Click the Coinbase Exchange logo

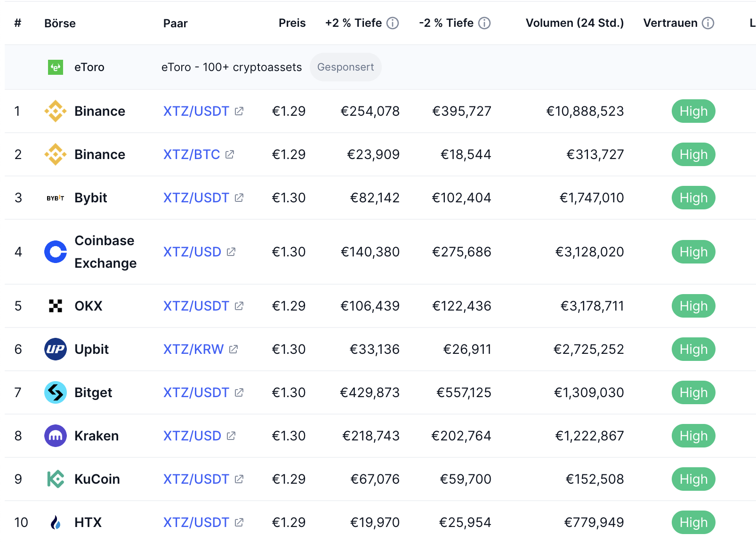56,252
